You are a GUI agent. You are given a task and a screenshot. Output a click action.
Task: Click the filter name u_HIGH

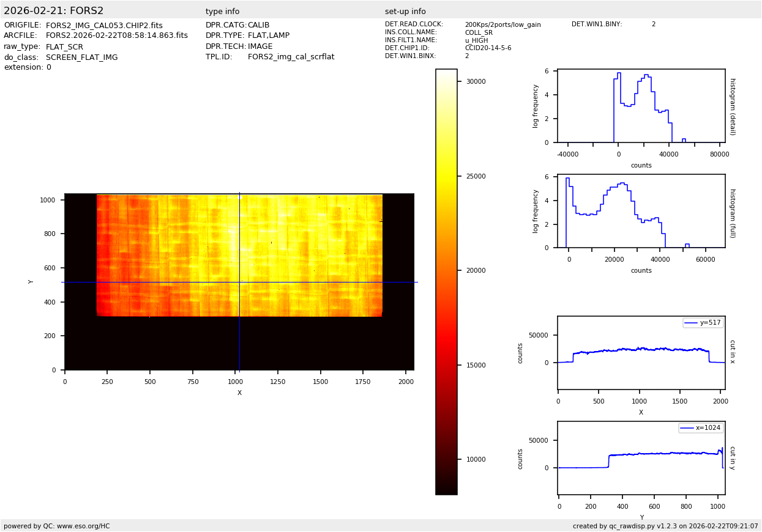coord(476,40)
